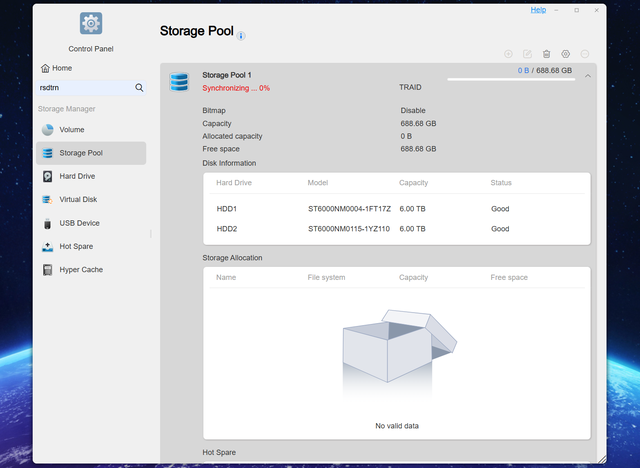Click the search magnifier icon
Image resolution: width=640 pixels, height=468 pixels.
coord(139,88)
